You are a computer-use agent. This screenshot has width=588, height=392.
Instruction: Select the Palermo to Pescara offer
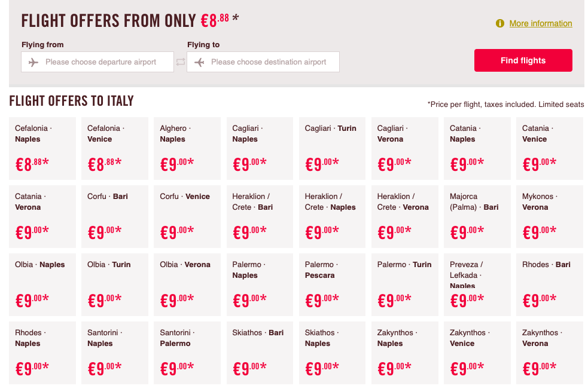pos(332,285)
